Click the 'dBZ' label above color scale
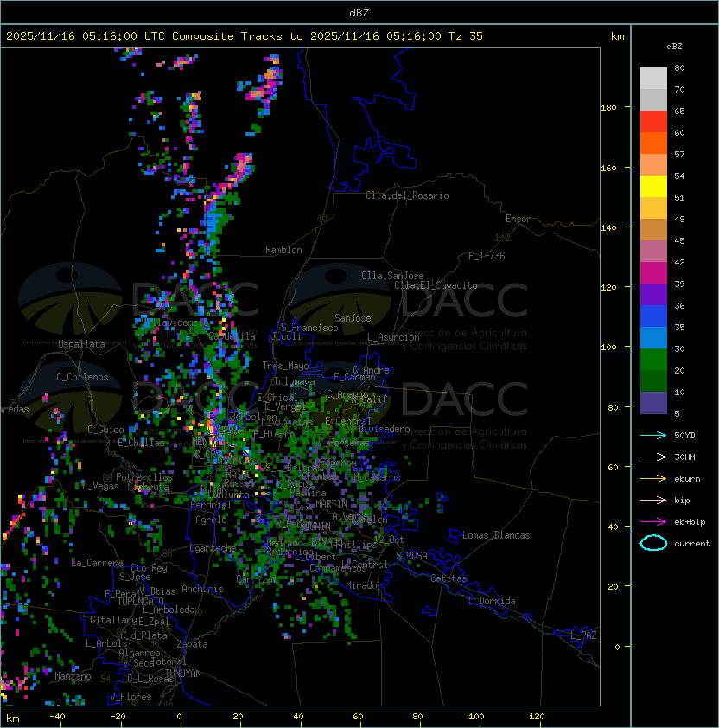719x728 pixels. click(x=674, y=47)
